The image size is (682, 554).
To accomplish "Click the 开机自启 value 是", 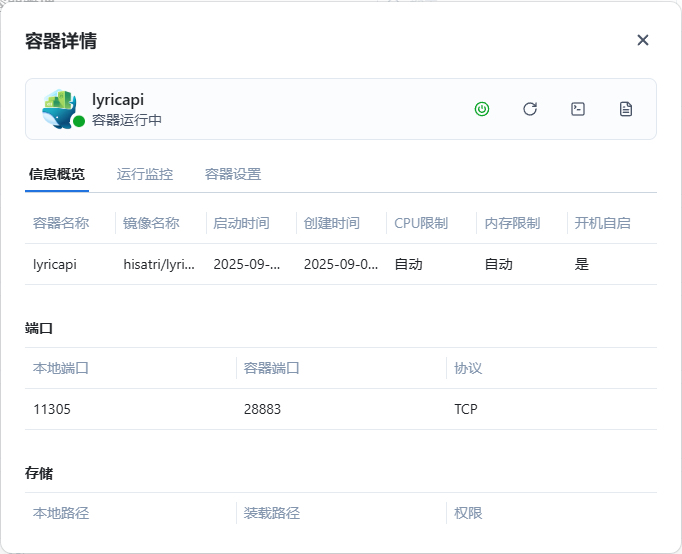I will click(582, 265).
